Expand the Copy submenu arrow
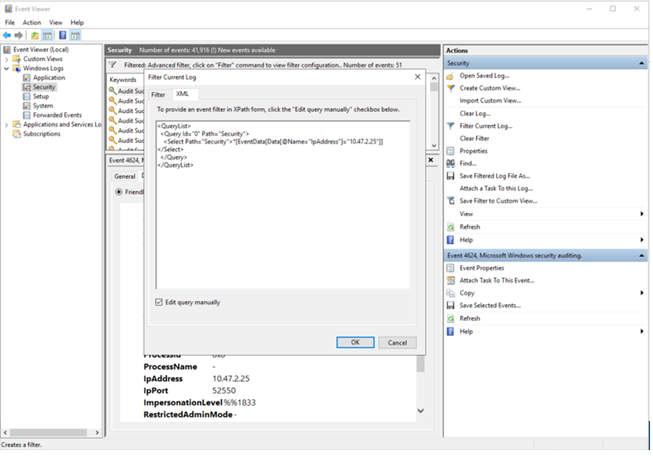 pyautogui.click(x=642, y=293)
